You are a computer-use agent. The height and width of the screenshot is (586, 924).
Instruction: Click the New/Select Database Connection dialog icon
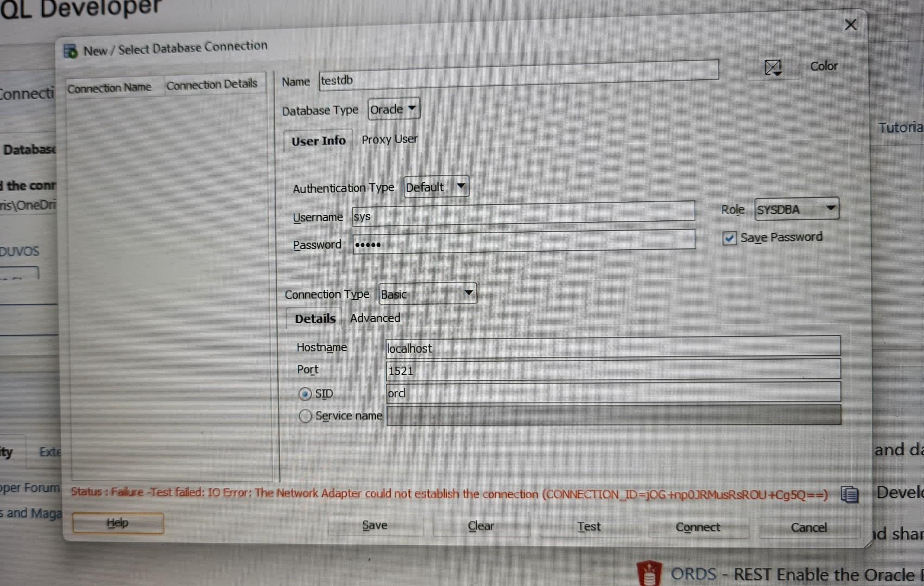click(x=70, y=50)
